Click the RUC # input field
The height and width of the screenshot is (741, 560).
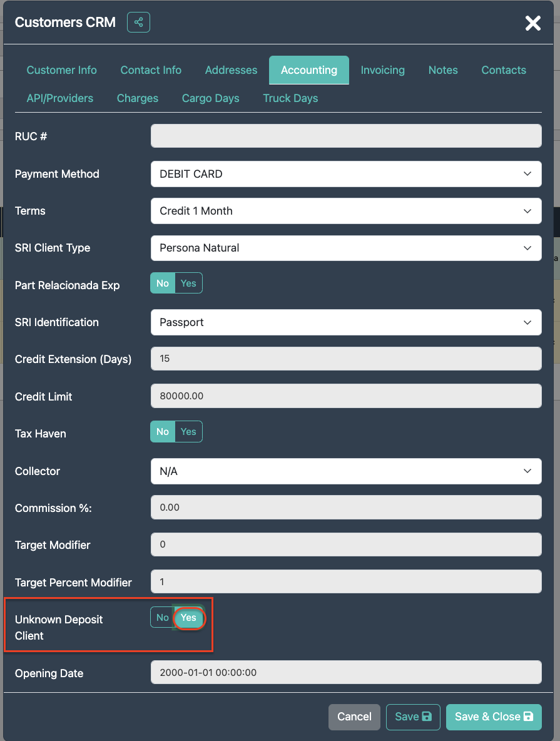click(345, 136)
